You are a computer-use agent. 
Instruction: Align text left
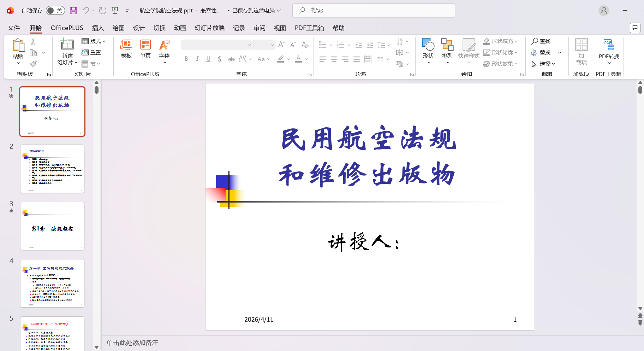click(323, 59)
